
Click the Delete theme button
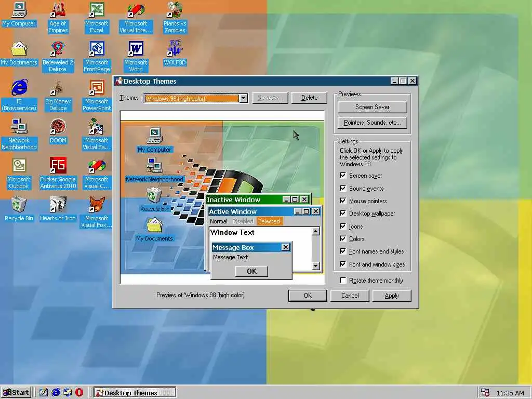309,98
